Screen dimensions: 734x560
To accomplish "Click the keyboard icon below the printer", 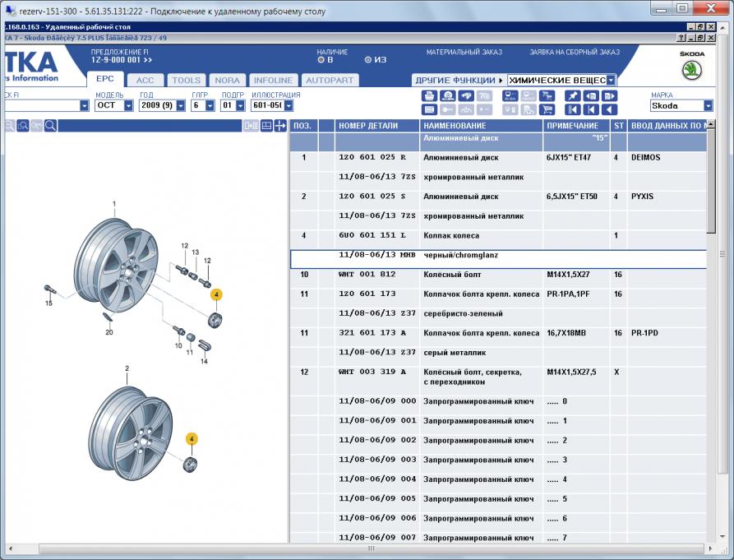I will 429,109.
